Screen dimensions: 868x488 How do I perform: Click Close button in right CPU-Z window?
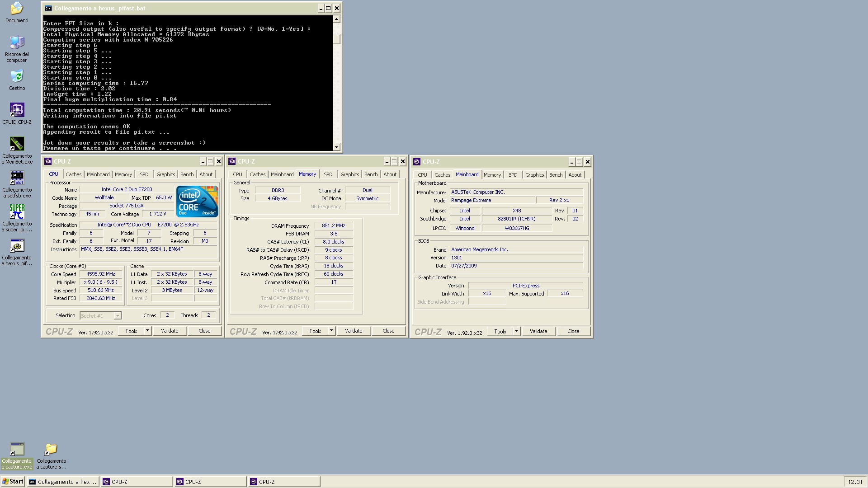(x=573, y=331)
